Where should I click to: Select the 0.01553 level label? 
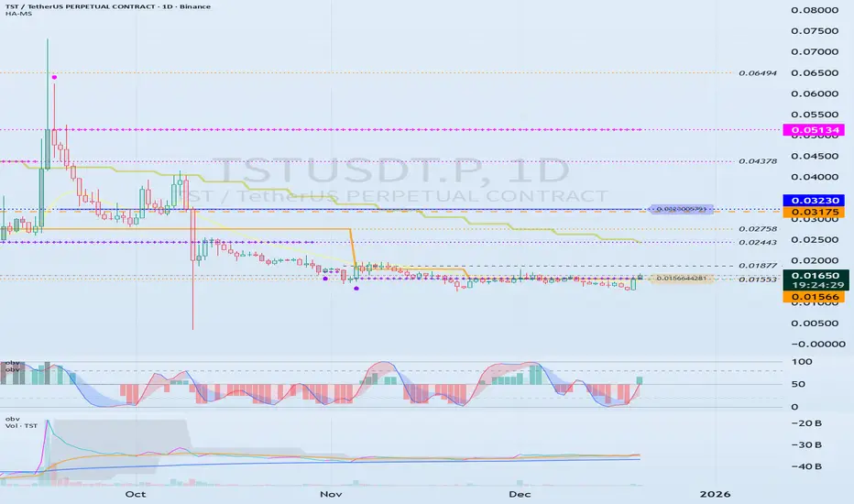pyautogui.click(x=758, y=279)
